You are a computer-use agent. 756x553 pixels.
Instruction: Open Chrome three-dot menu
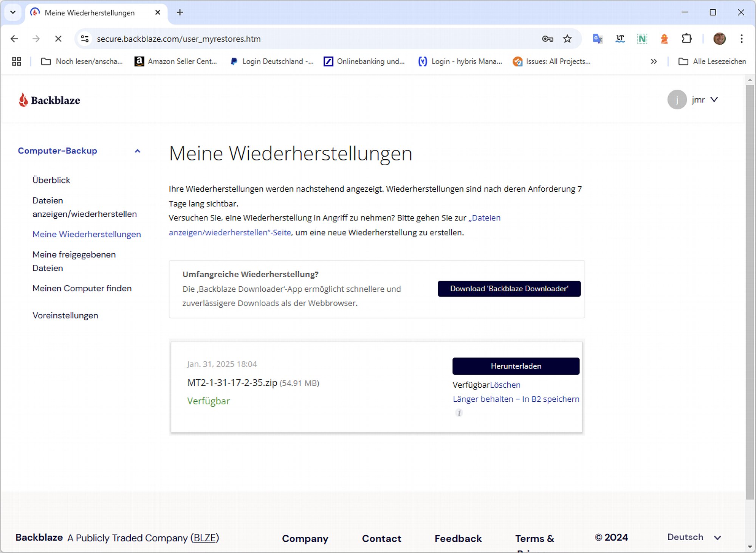point(742,39)
